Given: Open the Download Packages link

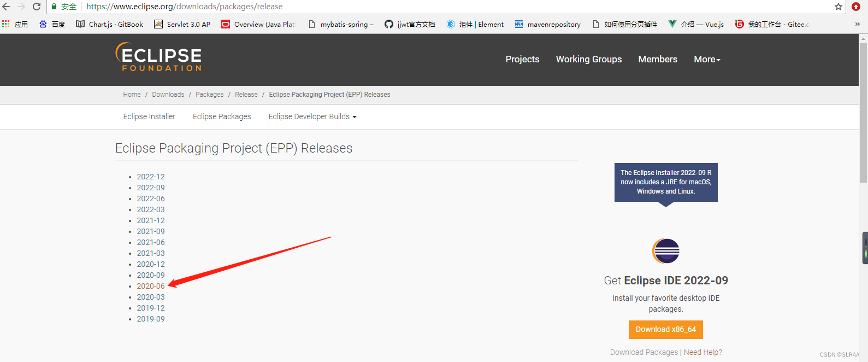Looking at the screenshot, I should pos(644,352).
